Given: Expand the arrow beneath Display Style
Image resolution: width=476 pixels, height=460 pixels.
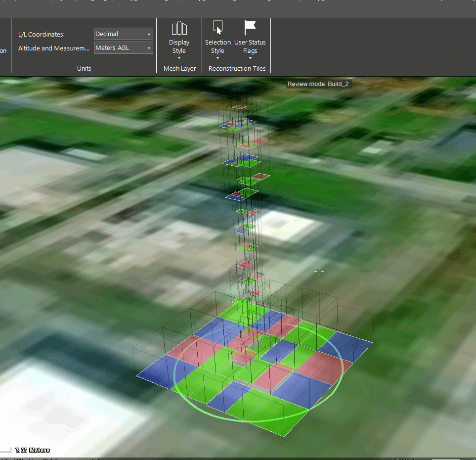Looking at the screenshot, I should point(179,58).
